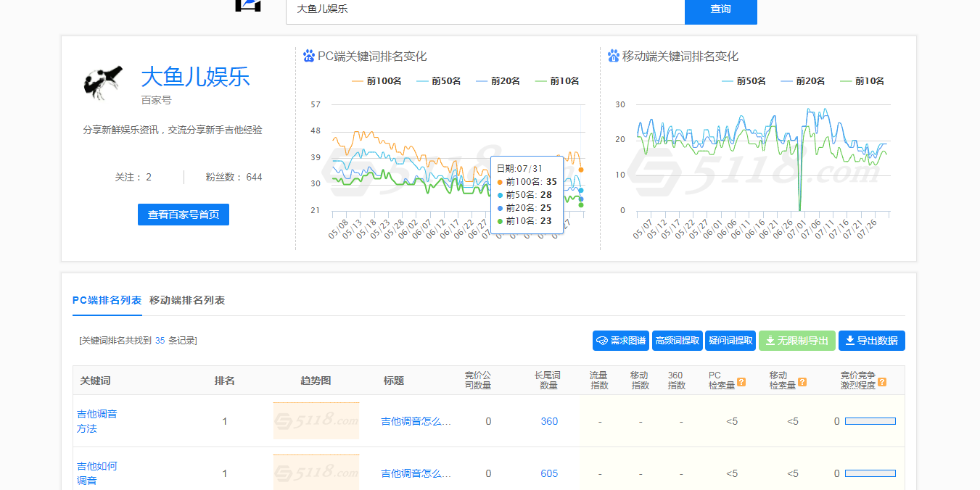Click the 查询 search button
This screenshot has width=980, height=490.
tap(720, 9)
